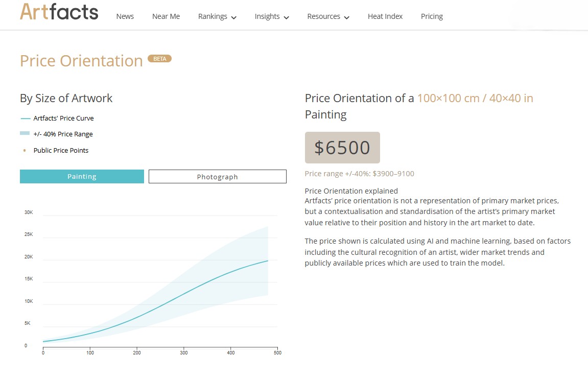
Task: Click the Rankings chevron arrow
Action: [234, 17]
